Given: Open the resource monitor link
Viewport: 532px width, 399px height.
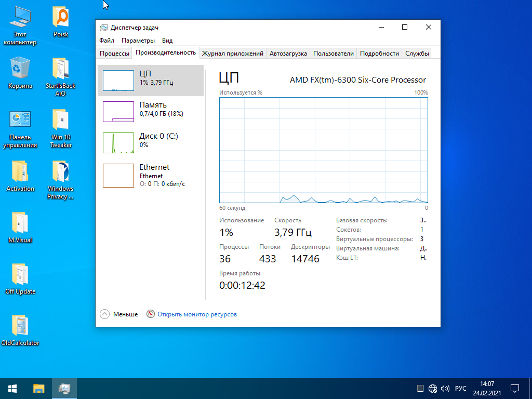Looking at the screenshot, I should [197, 314].
